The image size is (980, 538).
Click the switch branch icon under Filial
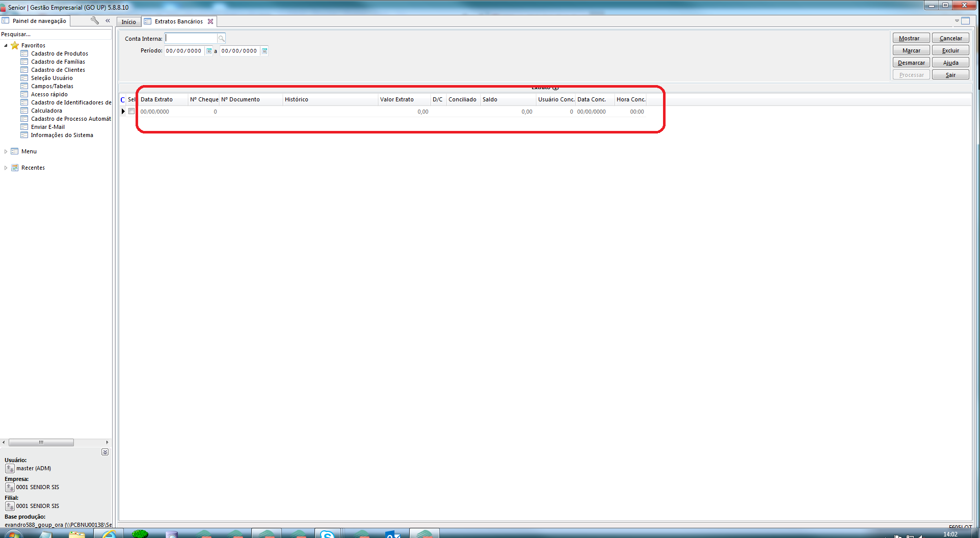click(x=10, y=506)
